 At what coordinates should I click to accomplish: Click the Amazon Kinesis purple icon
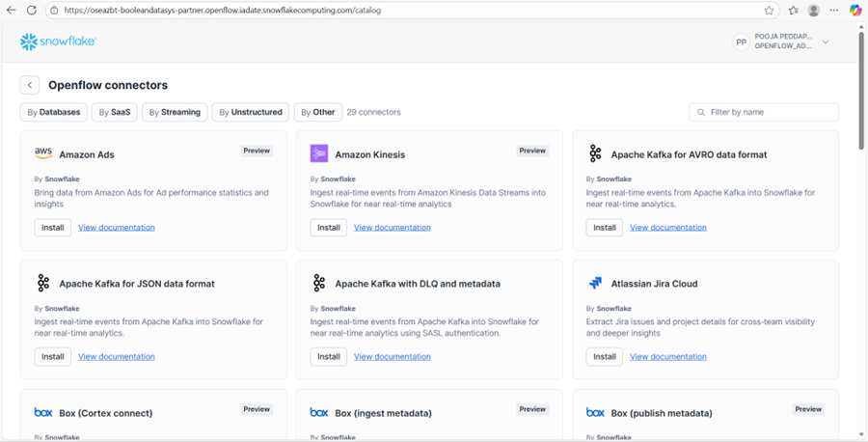pos(319,153)
